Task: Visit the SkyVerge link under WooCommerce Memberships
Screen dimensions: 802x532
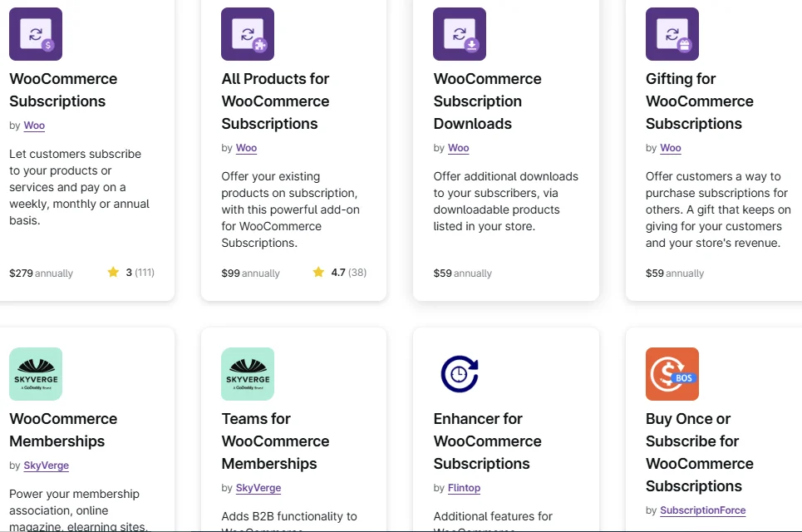Action: 46,465
